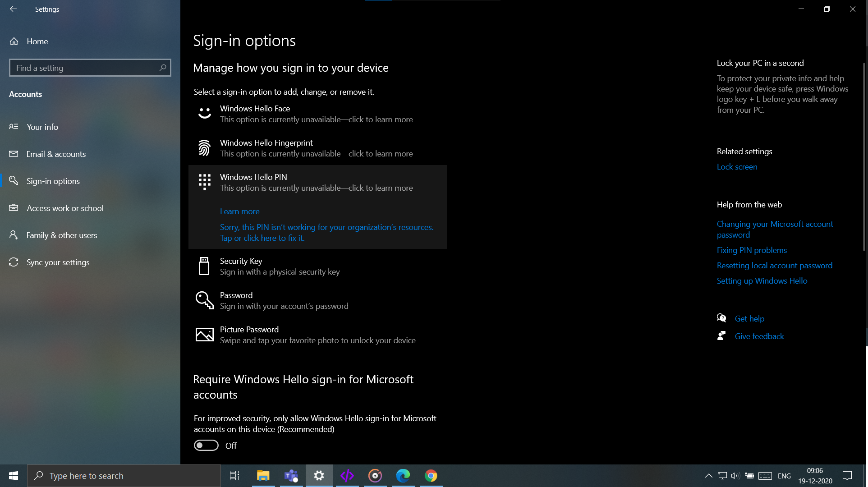Screen dimensions: 868x487
Task: Open the Action Center notifications
Action: point(847,476)
